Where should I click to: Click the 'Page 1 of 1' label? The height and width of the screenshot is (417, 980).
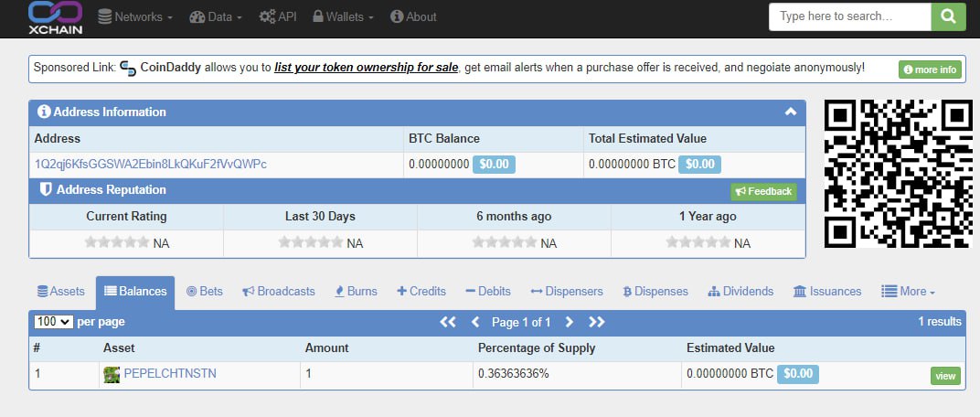[521, 322]
